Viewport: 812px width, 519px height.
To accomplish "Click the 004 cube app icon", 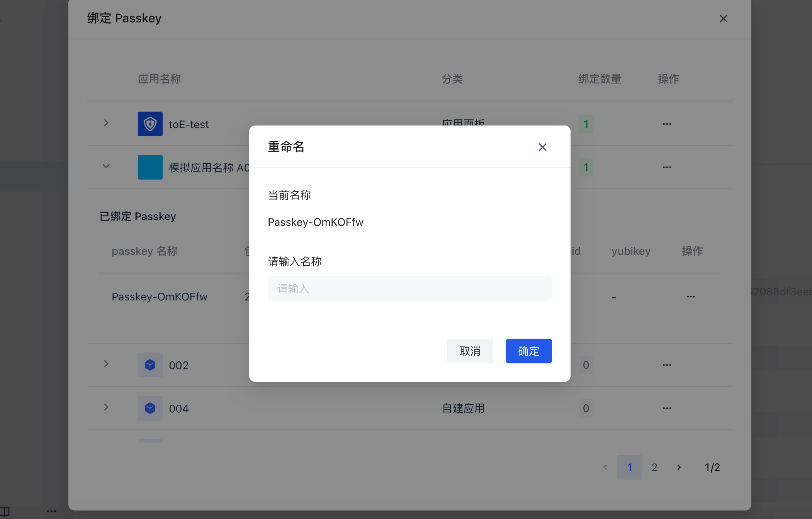I will [150, 408].
